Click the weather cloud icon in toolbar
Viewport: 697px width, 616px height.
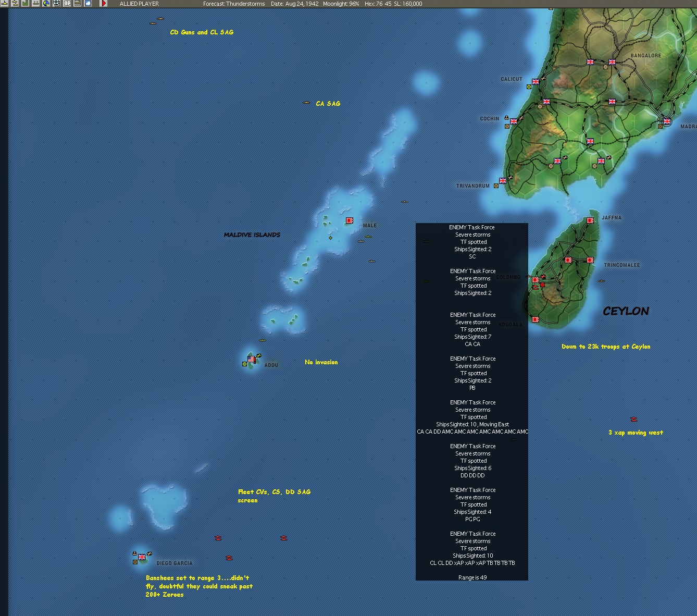(88, 4)
